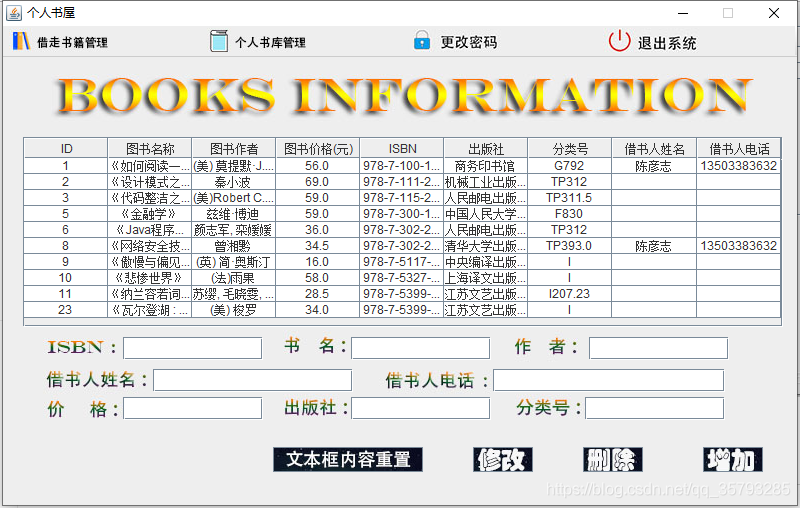Select category number TP311.5 cell
This screenshot has height=508, width=800.
pos(569,198)
